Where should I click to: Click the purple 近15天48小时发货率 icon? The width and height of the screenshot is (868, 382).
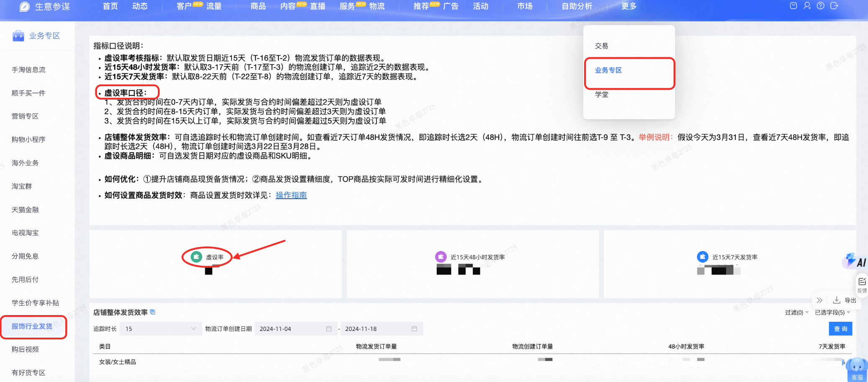(441, 256)
